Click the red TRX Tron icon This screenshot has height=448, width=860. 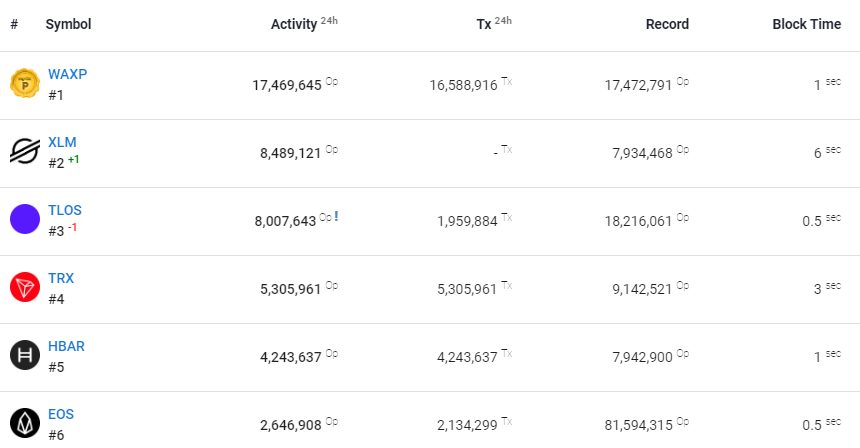(24, 288)
